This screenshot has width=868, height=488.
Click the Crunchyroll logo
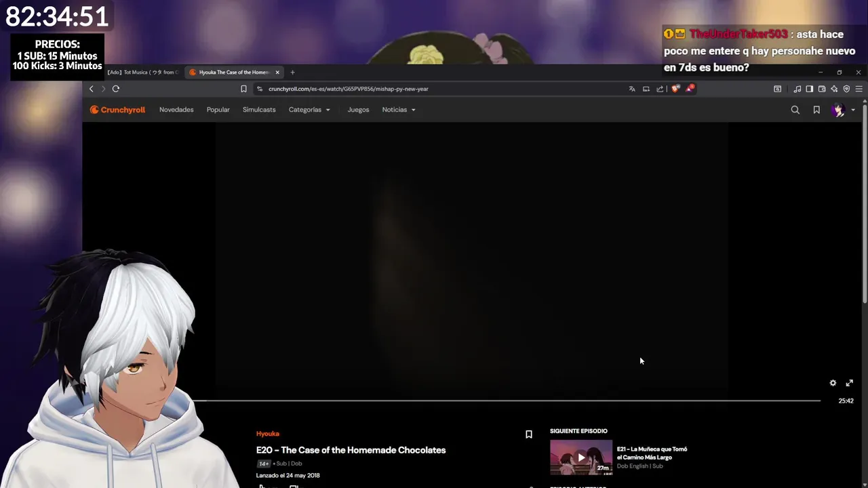(117, 110)
